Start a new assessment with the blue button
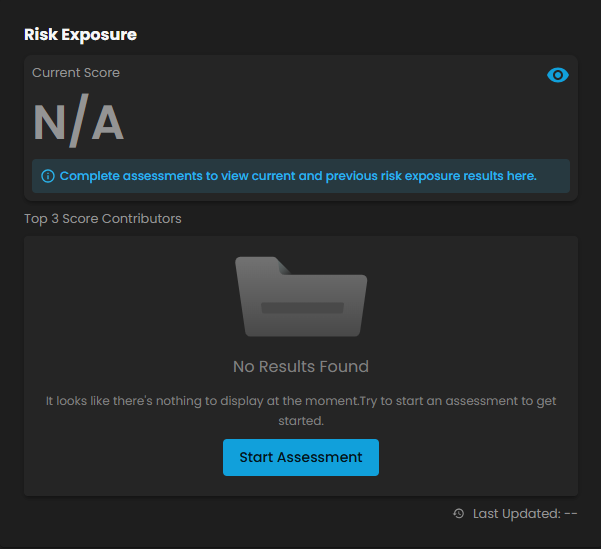This screenshot has height=549, width=601. pos(301,457)
